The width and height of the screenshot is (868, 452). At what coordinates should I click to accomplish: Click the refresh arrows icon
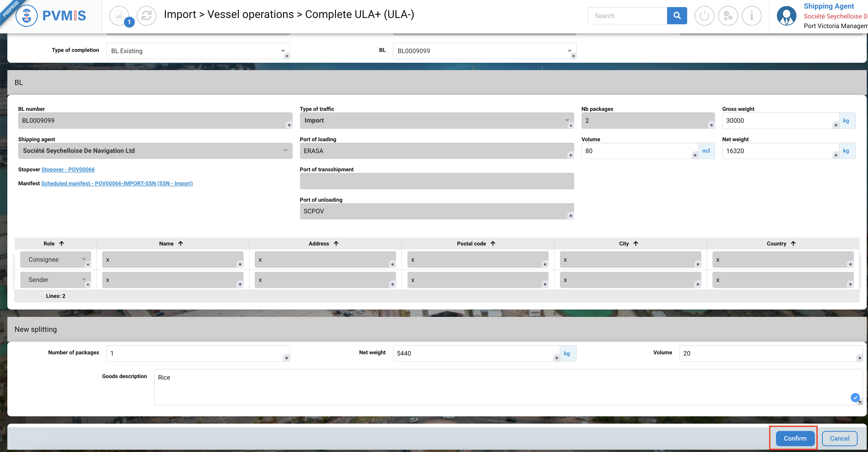click(x=147, y=15)
